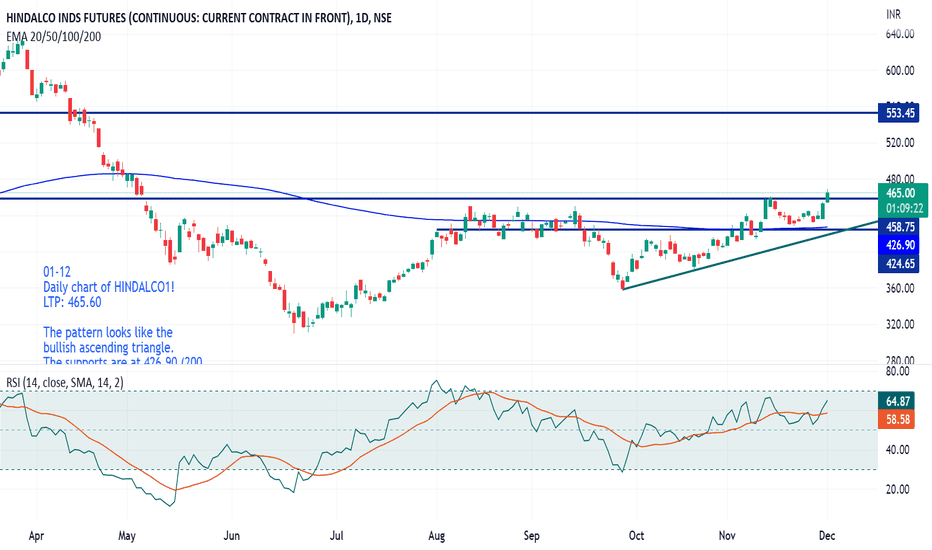
Task: Click the 320.00 price axis tick
Action: pyautogui.click(x=900, y=324)
